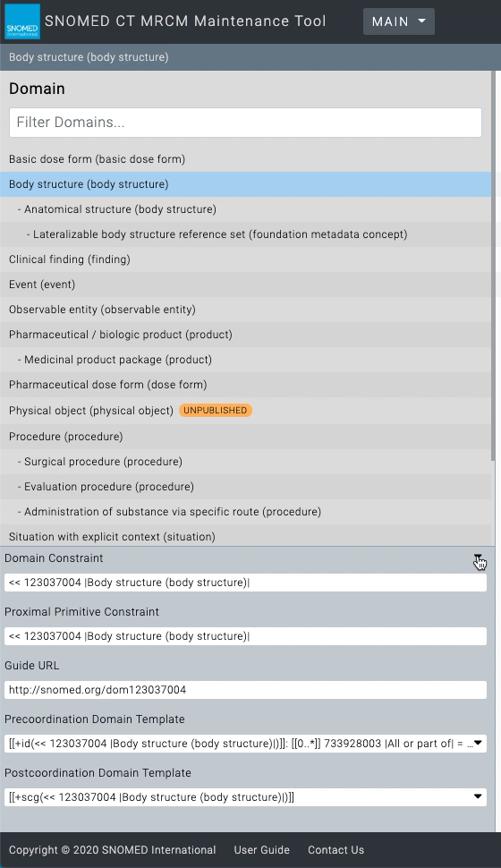Expand the Precoordination Domain Template dropdown
501x868 pixels.
tap(478, 743)
